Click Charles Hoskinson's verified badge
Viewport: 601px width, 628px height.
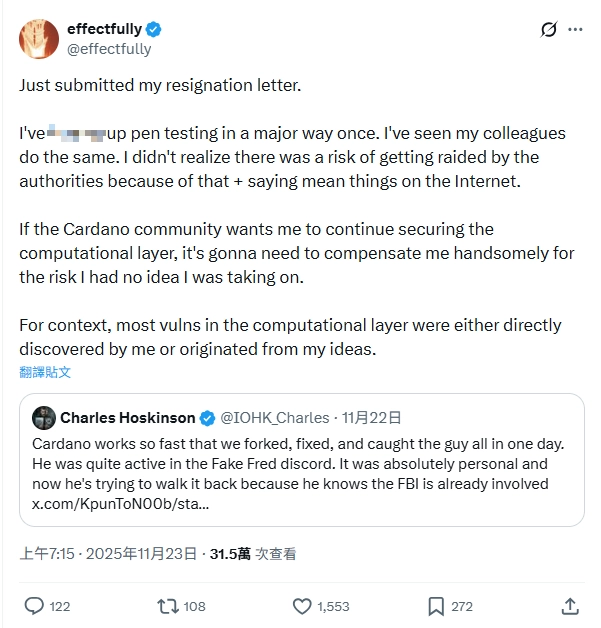click(207, 418)
